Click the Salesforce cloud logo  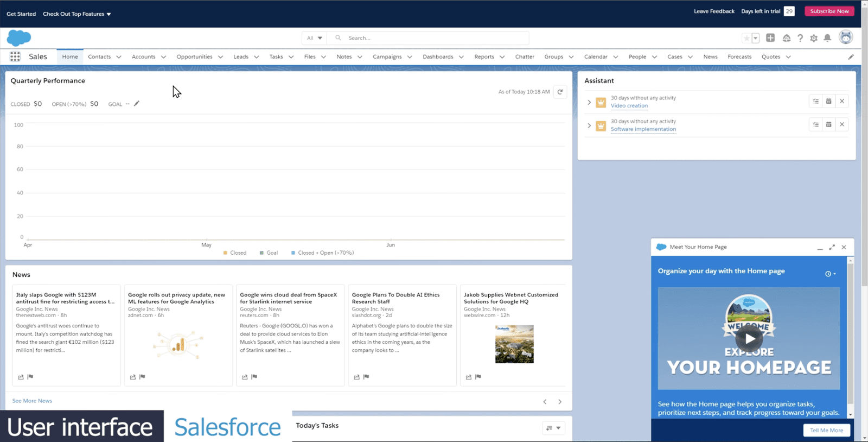point(19,38)
